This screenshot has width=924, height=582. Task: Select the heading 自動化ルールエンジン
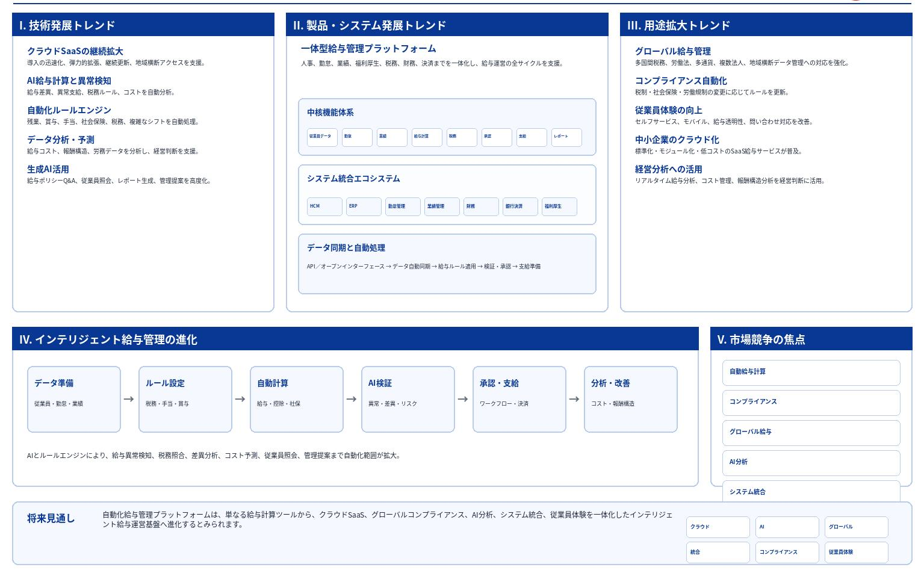click(x=69, y=110)
